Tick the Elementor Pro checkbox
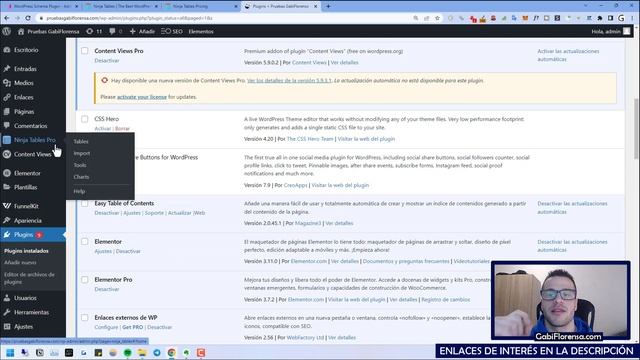Image resolution: width=640 pixels, height=360 pixels. click(x=84, y=280)
